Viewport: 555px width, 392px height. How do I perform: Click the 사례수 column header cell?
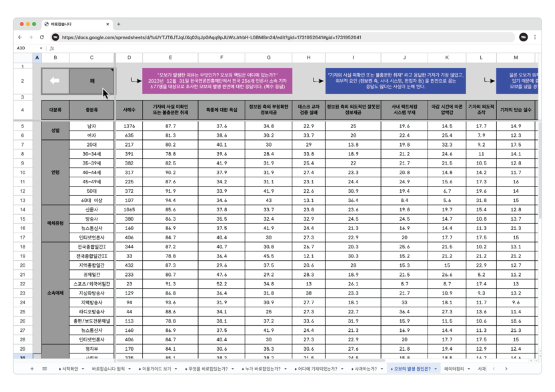[129, 109]
